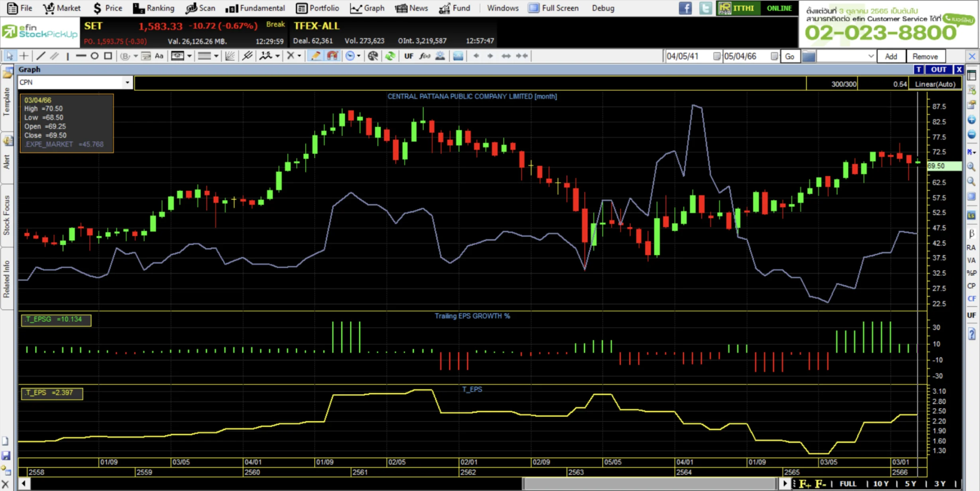Click the beta icon in right sidebar
980x491 pixels.
coord(971,234)
